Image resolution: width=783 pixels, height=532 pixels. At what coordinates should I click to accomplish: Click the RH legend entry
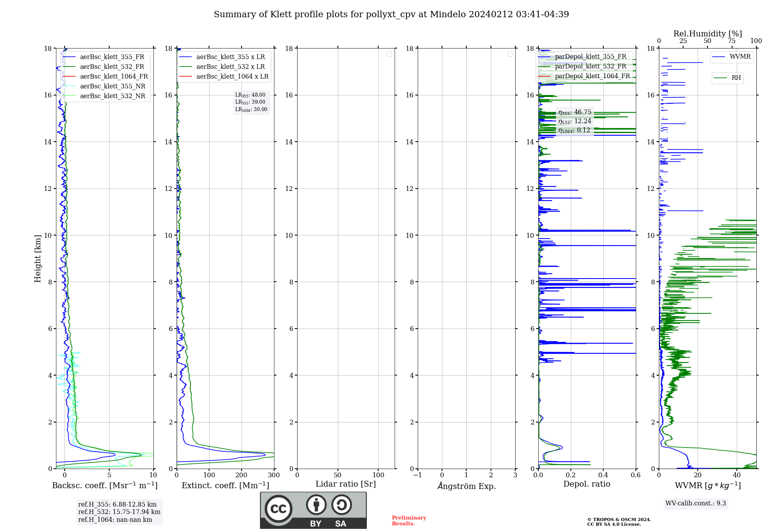tap(727, 78)
